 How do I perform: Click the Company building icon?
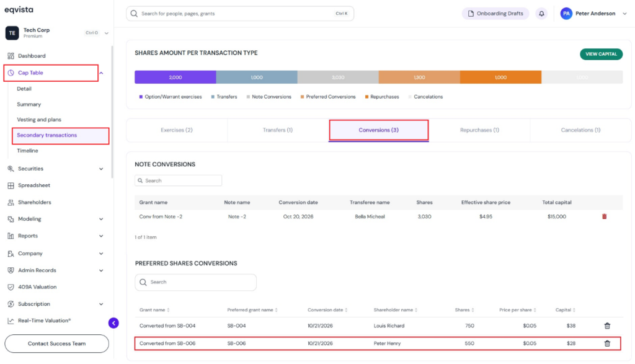coord(11,254)
